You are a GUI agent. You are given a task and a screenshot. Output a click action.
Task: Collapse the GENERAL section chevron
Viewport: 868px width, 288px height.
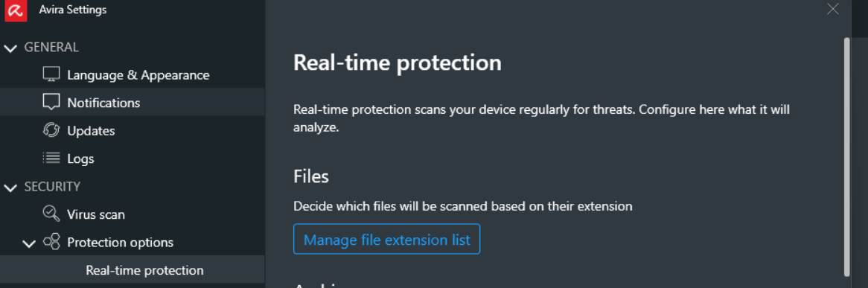10,48
